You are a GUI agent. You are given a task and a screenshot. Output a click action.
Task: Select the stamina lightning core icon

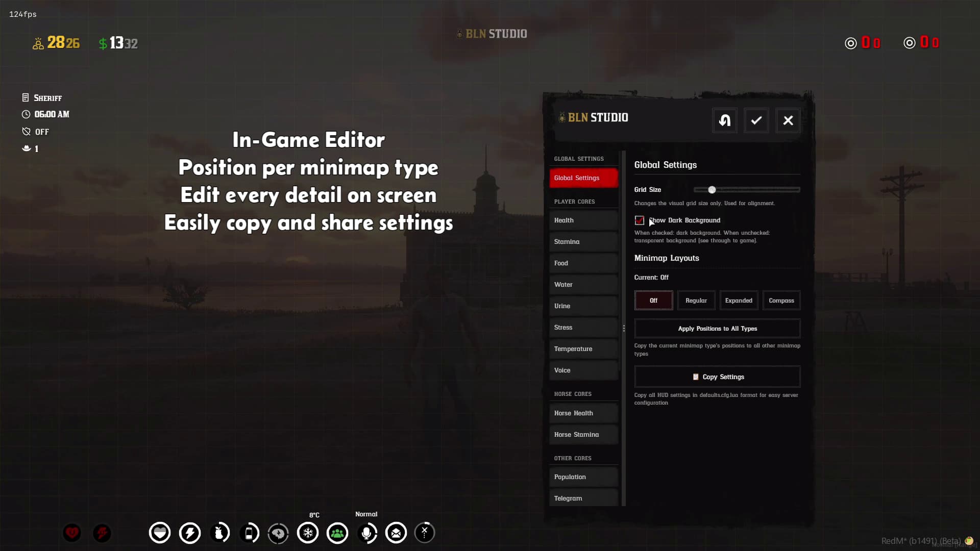190,533
